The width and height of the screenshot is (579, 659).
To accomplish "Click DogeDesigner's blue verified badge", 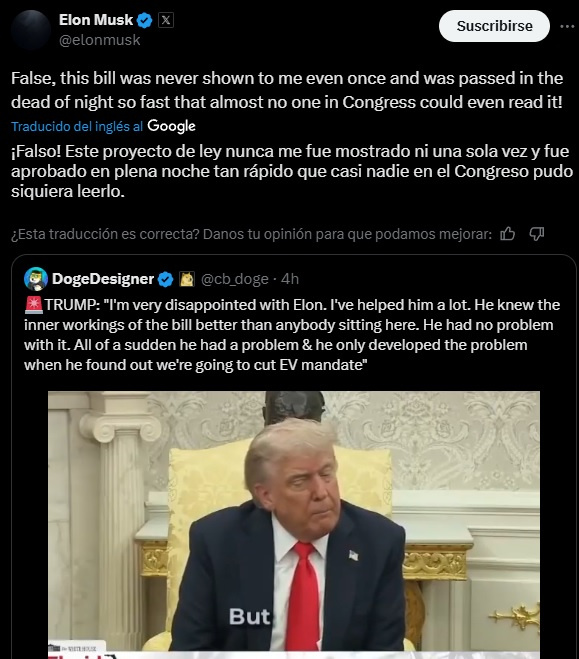I will coord(166,279).
